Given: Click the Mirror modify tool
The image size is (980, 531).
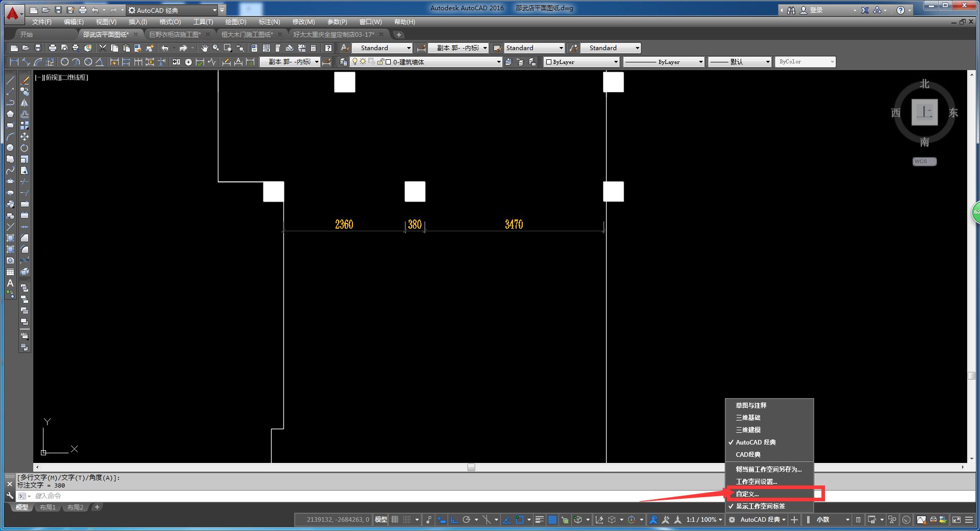Looking at the screenshot, I should [x=24, y=103].
